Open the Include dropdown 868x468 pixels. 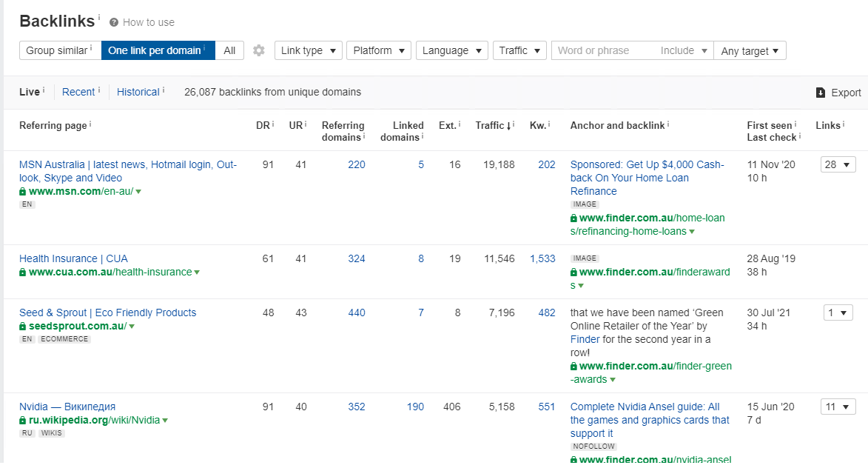click(x=684, y=50)
